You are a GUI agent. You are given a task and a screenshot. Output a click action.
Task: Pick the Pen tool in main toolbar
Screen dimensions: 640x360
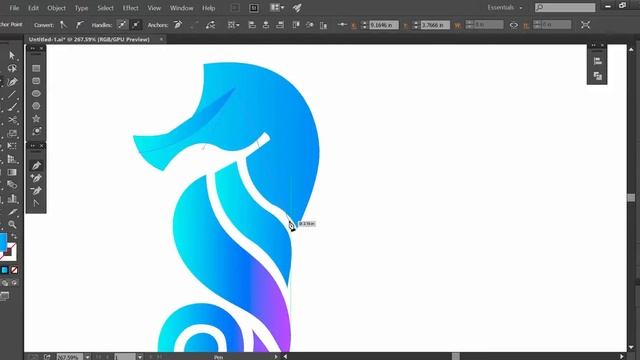click(12, 82)
